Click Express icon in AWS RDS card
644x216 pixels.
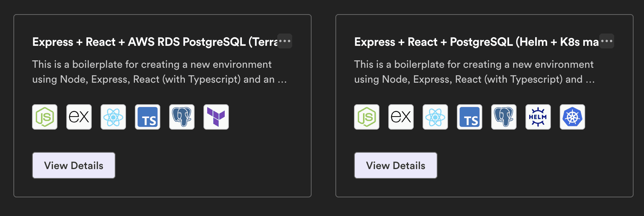tap(79, 117)
